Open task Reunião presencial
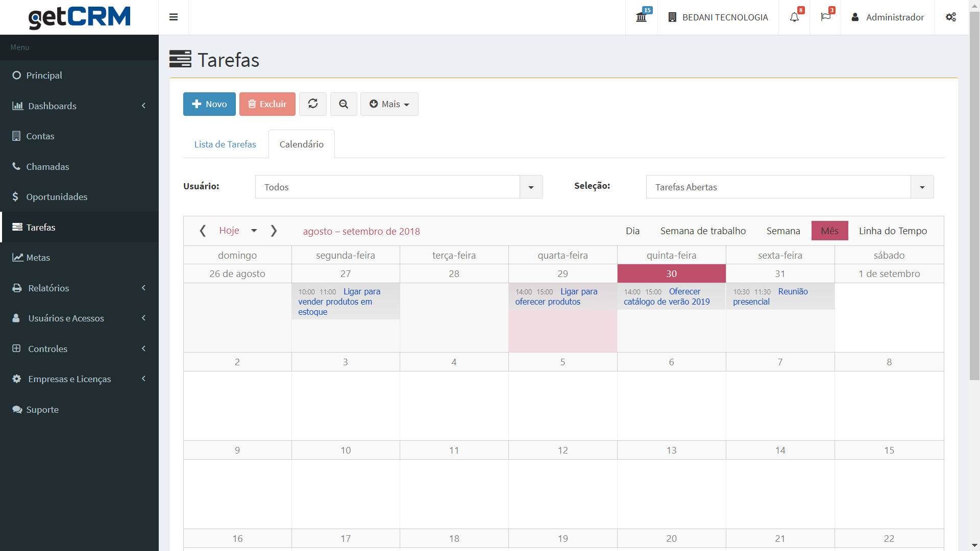Viewport: 980px width, 551px height. click(780, 296)
